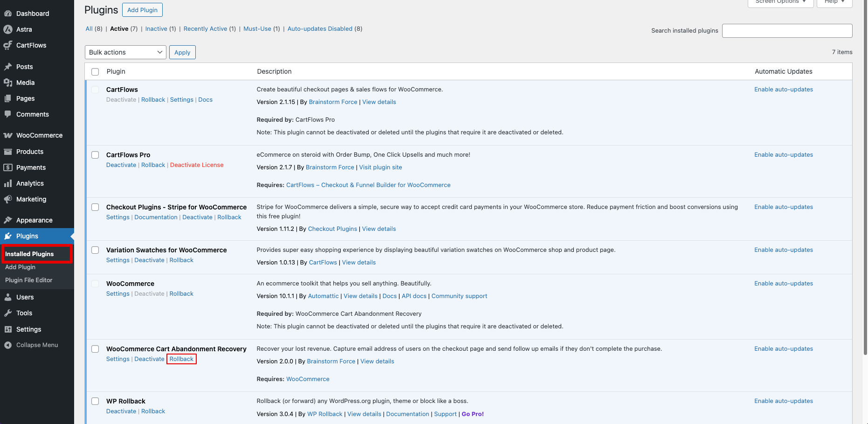Click the CartFlows sidebar icon
868x424 pixels.
coord(8,45)
